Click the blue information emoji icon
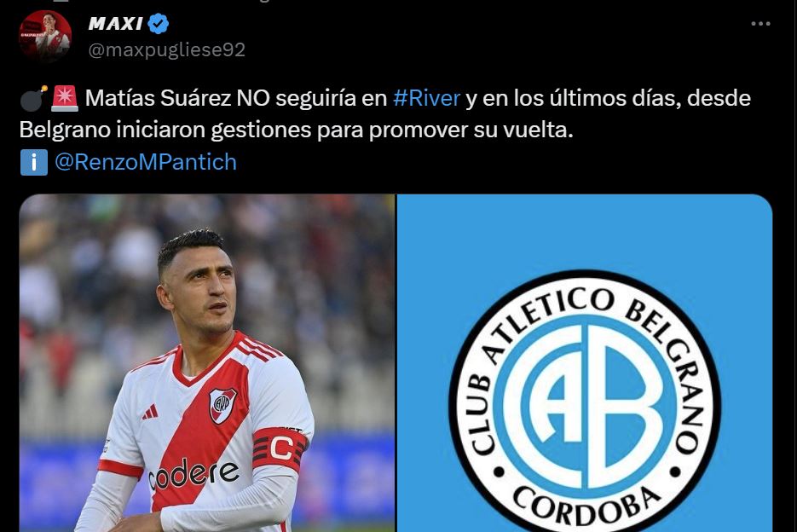797x532 pixels. (33, 162)
